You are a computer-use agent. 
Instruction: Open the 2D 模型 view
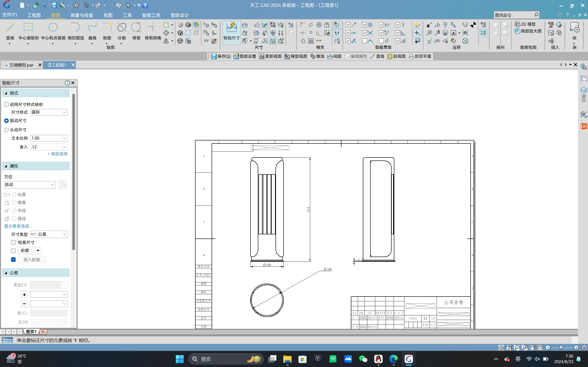525,24
